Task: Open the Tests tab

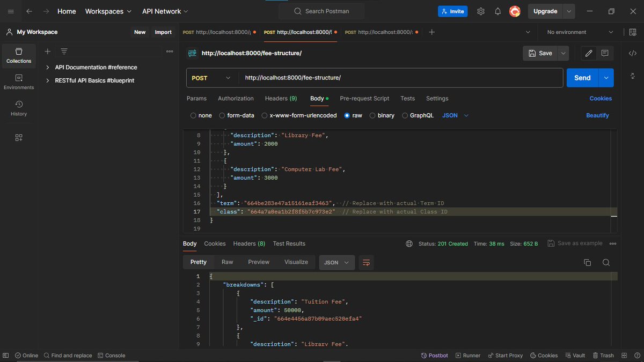Action: [407, 99]
